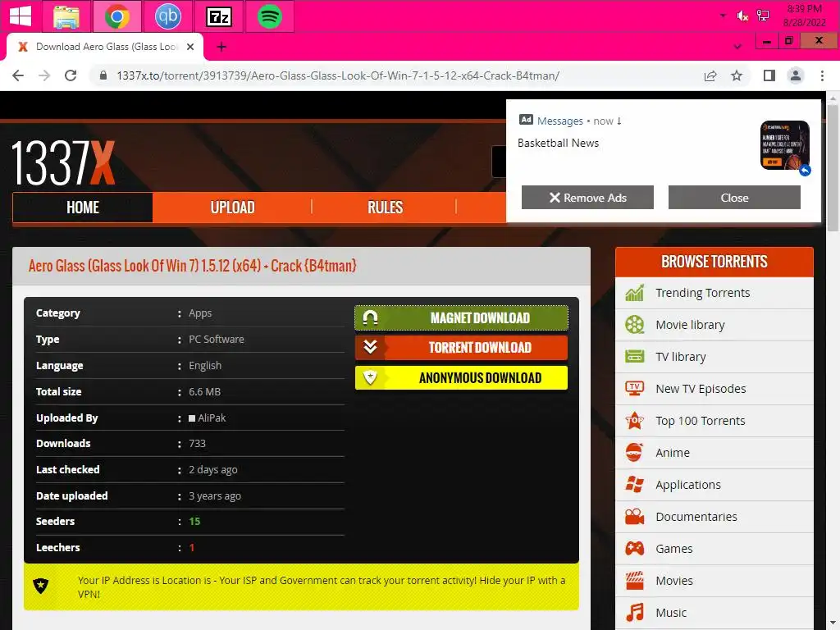Bookmark this page with the star icon
This screenshot has width=840, height=630.
(x=737, y=75)
